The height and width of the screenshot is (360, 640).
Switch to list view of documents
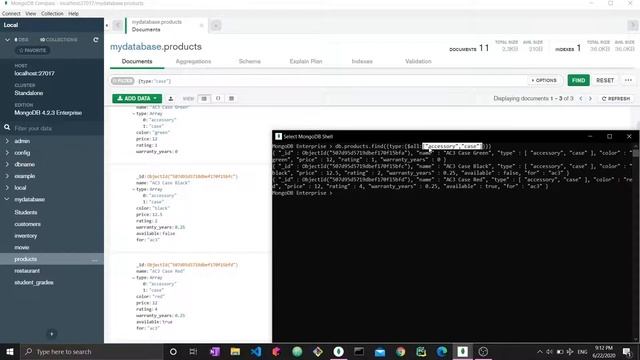(x=204, y=98)
